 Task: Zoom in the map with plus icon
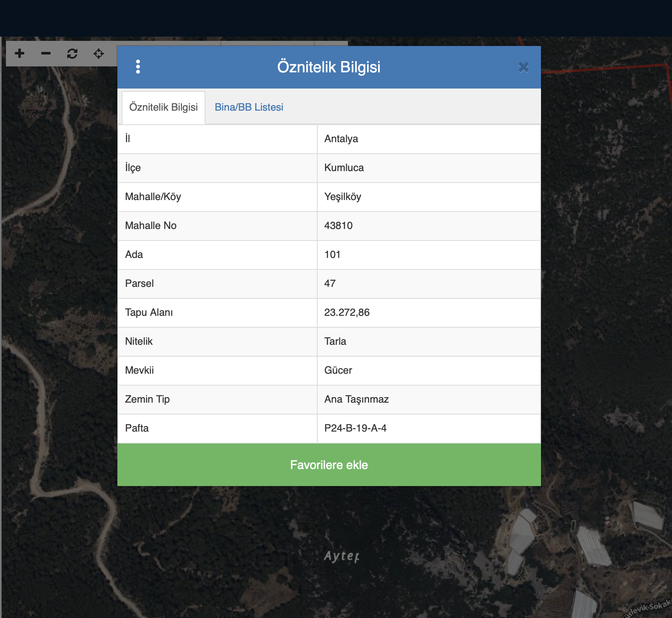[x=20, y=54]
